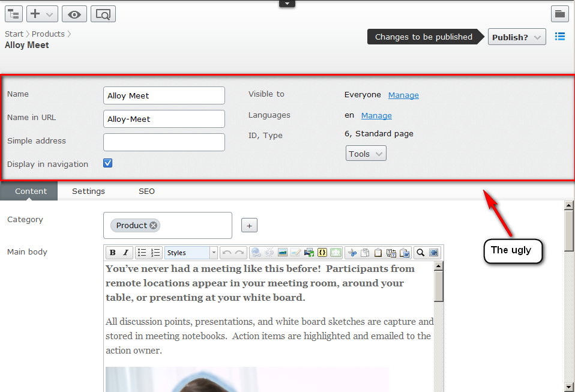This screenshot has height=392, width=575.
Task: Open the find magnifier tool in editor
Action: (421, 253)
